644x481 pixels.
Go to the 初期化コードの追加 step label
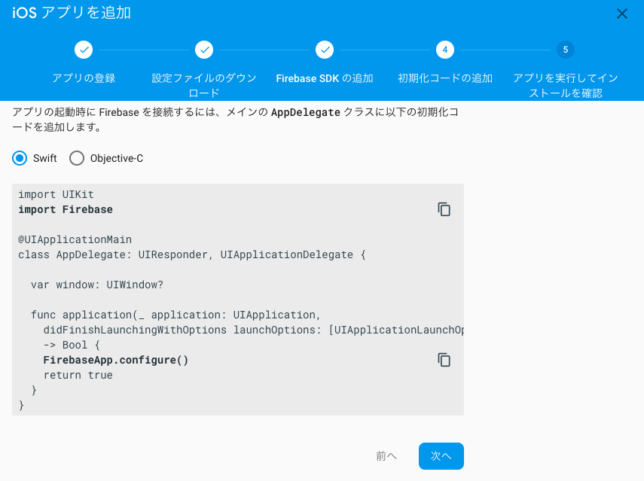(x=445, y=78)
